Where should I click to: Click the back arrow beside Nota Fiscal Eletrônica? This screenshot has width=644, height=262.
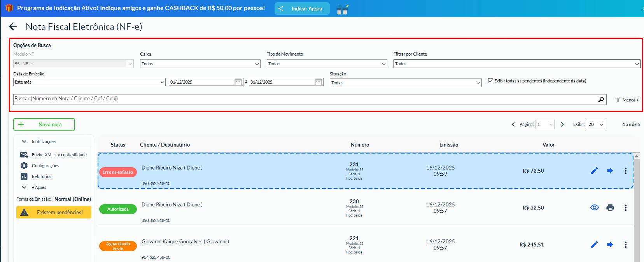[13, 26]
